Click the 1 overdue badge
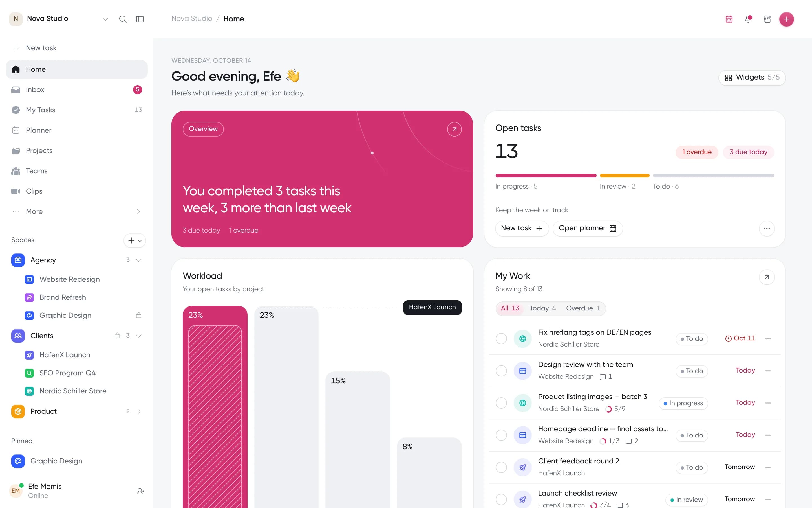The width and height of the screenshot is (812, 508). (x=697, y=152)
